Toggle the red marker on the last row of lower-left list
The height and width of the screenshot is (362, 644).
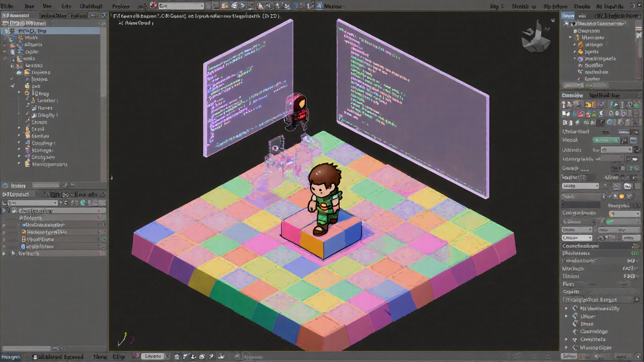click(99, 253)
